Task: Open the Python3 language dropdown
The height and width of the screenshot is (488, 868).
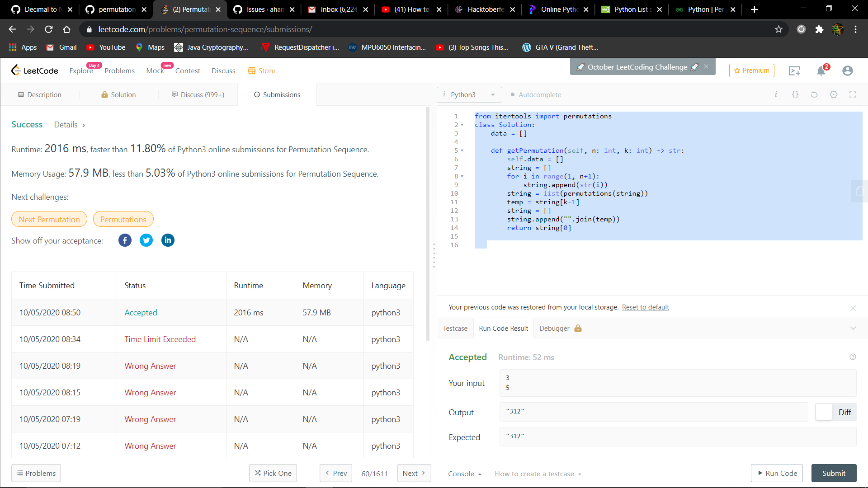Action: point(469,95)
